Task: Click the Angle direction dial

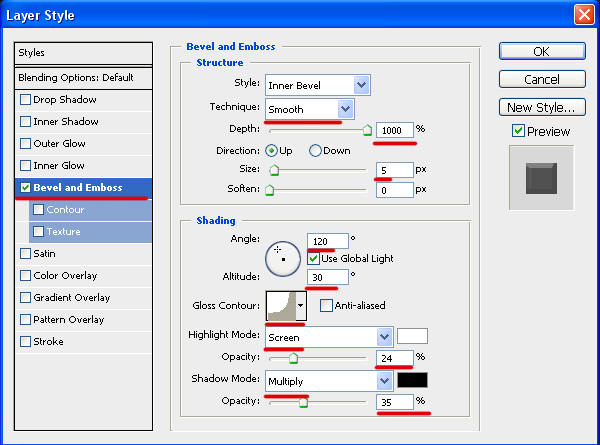Action: [x=282, y=259]
